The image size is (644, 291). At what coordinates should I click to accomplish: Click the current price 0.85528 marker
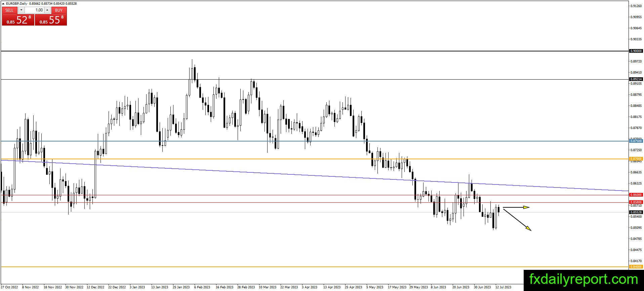tap(636, 212)
